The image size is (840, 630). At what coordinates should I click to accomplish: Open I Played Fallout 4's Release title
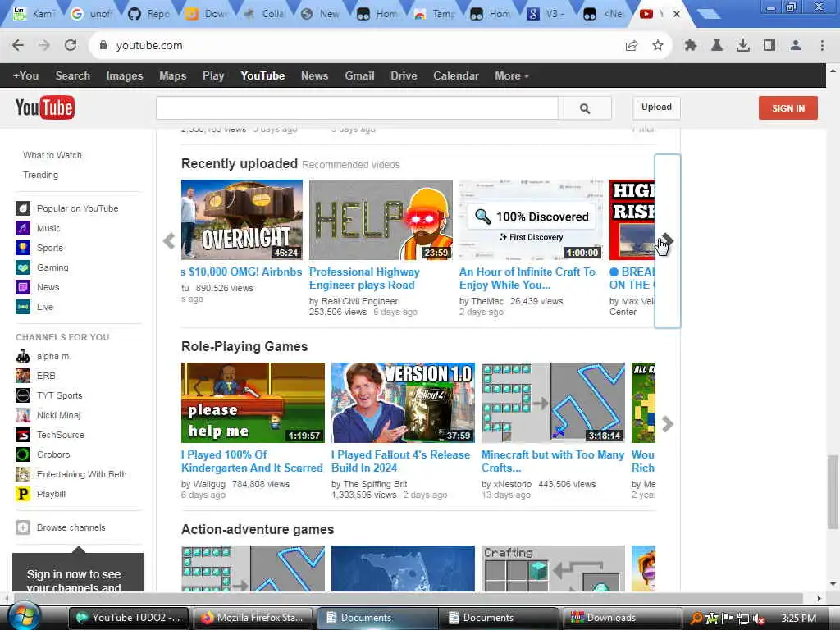point(400,461)
